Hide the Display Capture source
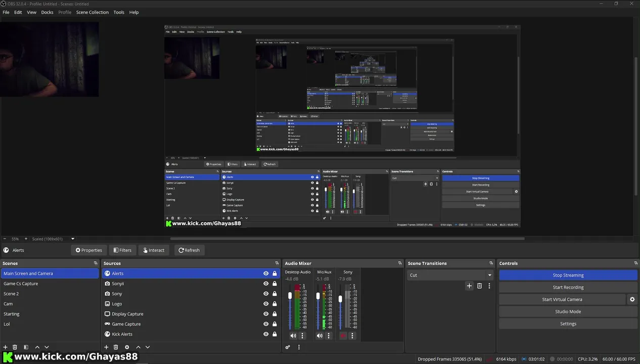 (x=266, y=314)
